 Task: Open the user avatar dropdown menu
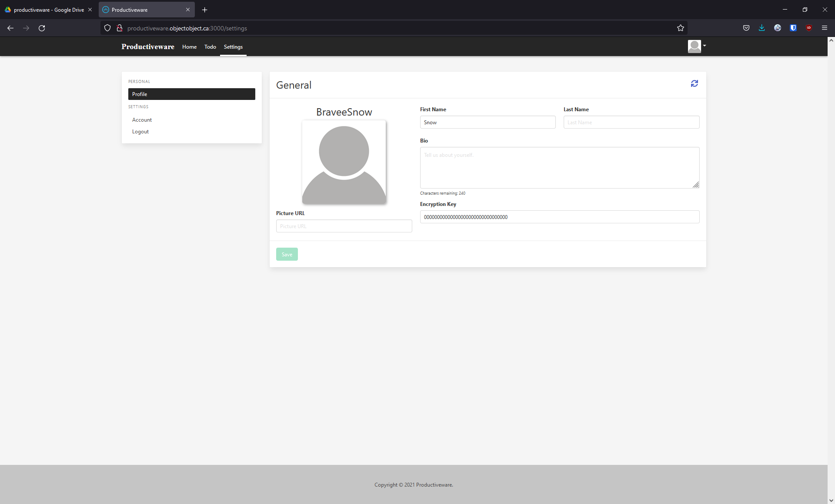click(697, 46)
